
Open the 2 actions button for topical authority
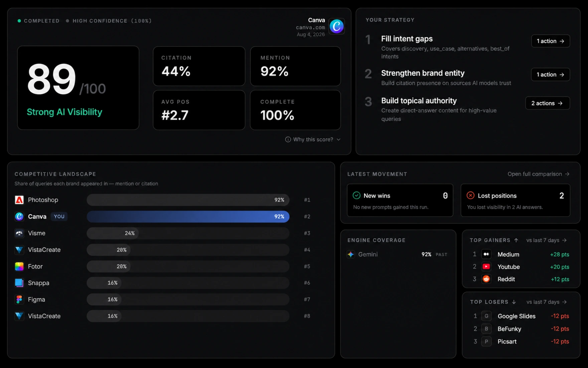(x=548, y=103)
